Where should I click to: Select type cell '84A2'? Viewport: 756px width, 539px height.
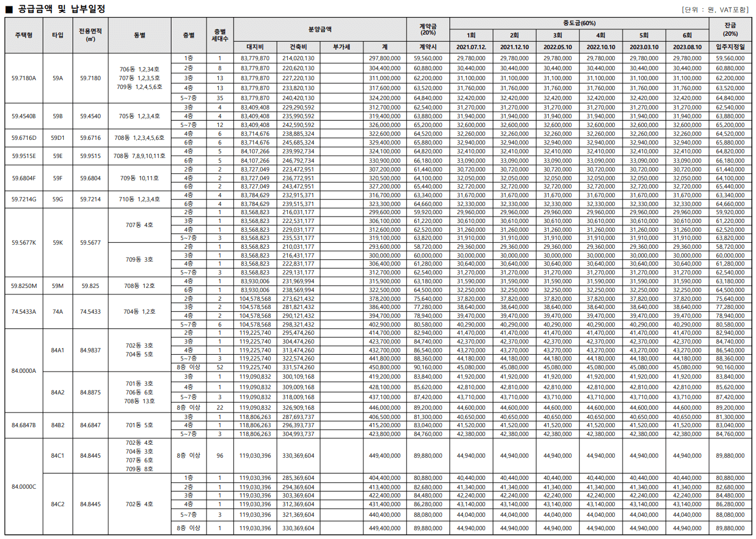(x=57, y=392)
